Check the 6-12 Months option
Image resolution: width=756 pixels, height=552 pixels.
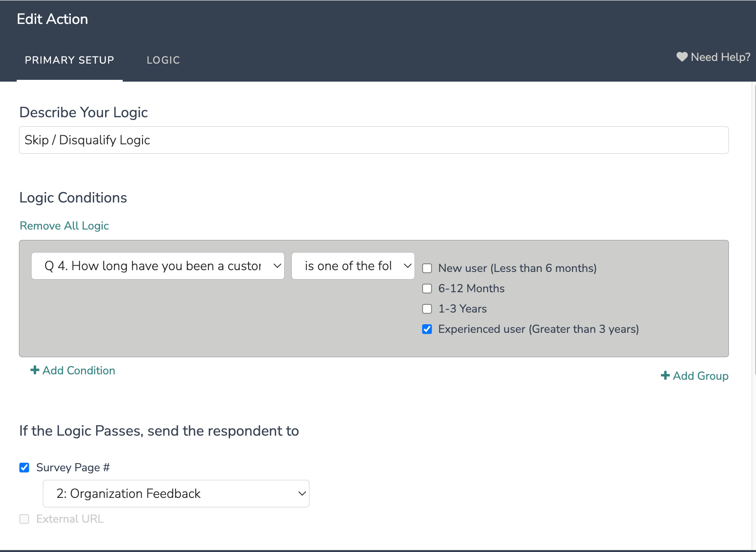[x=427, y=288]
